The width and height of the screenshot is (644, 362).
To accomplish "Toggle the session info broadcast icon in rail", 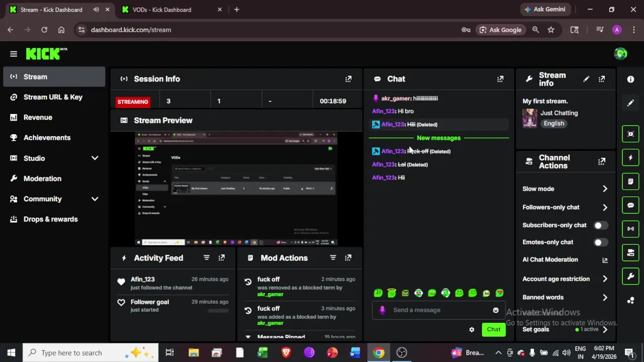I will 630,229.
